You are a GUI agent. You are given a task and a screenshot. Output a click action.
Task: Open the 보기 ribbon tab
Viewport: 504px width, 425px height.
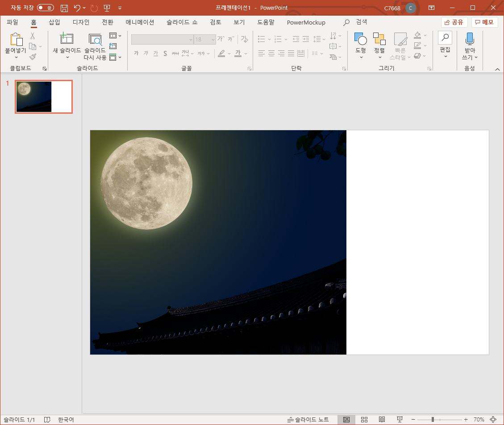coord(239,22)
